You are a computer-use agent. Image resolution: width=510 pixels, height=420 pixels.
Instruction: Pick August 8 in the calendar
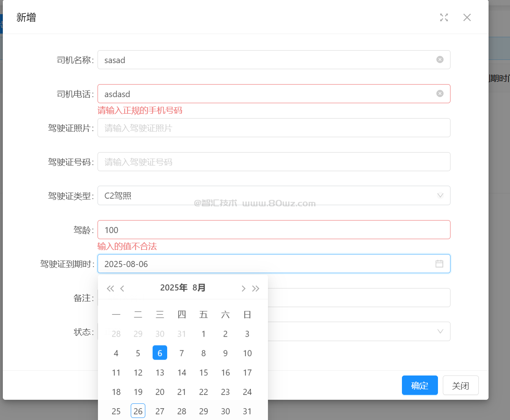tap(204, 353)
